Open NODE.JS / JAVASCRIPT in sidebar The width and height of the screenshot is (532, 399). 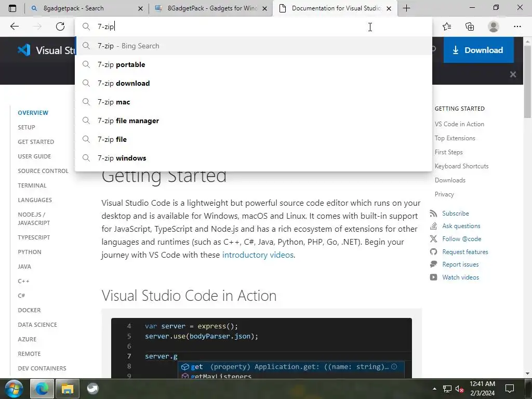tap(34, 219)
